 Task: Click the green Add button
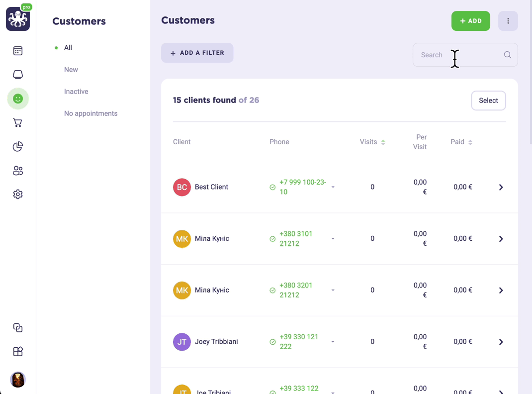(x=470, y=21)
